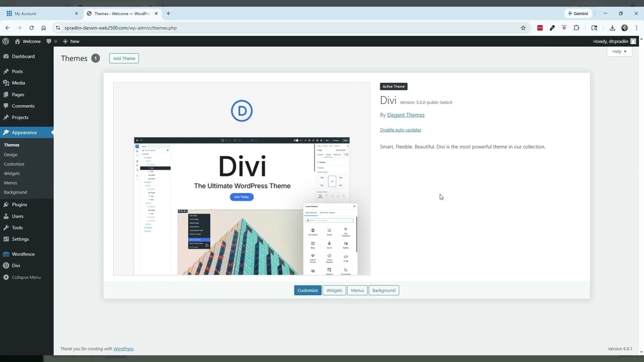Click the Plugins icon in sidebar
644x362 pixels.
[x=6, y=205]
